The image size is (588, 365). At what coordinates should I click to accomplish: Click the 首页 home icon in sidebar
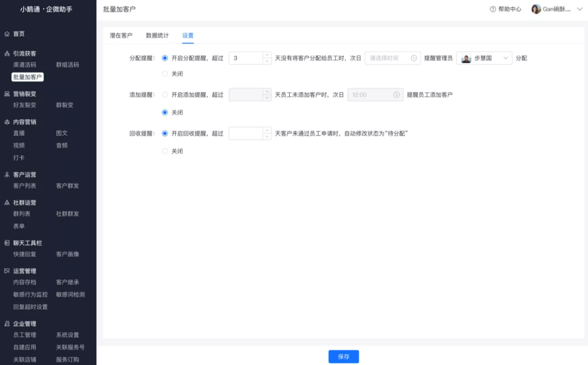6,34
